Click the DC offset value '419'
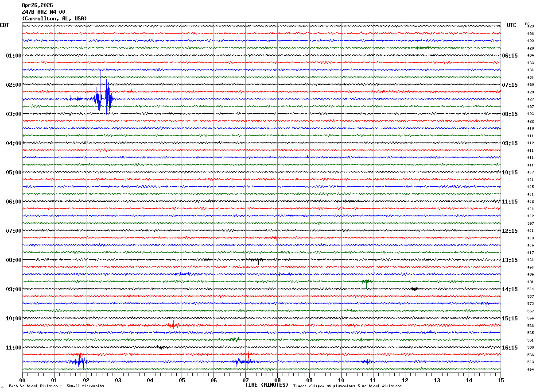 pos(530,129)
